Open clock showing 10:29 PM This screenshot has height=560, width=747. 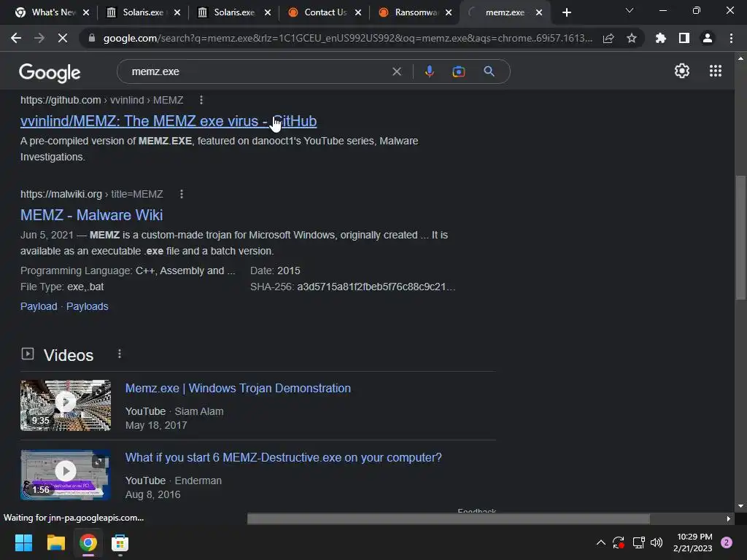click(x=693, y=542)
